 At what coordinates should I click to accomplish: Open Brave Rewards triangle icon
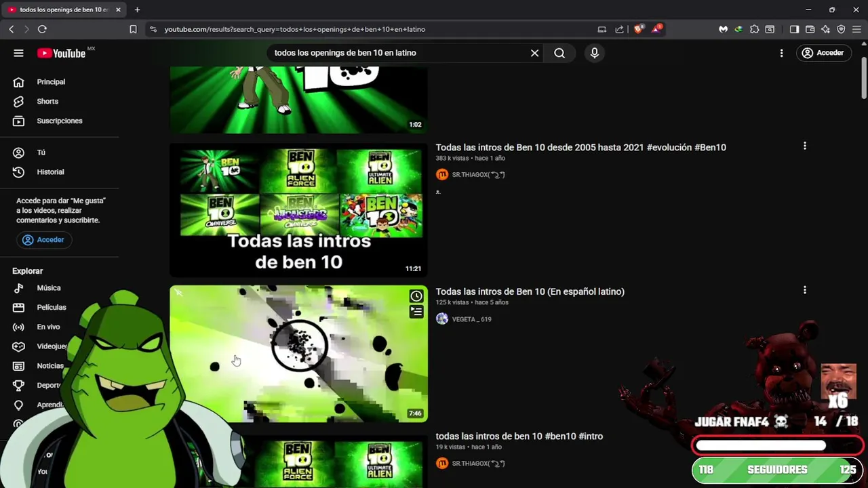click(657, 29)
